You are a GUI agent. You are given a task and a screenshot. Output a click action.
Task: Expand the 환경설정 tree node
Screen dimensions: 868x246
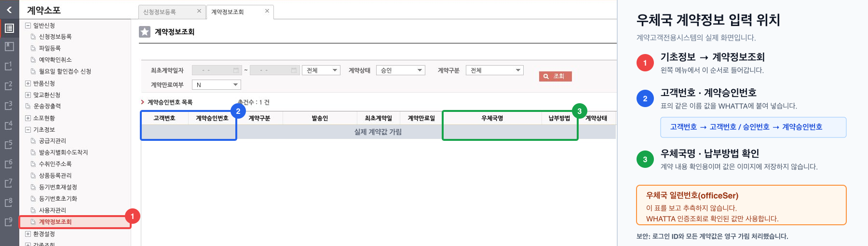(x=27, y=234)
